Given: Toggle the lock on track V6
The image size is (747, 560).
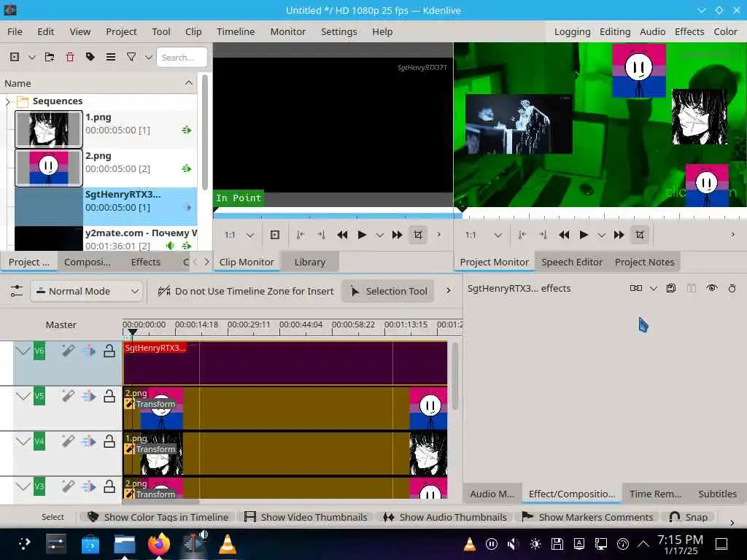Looking at the screenshot, I should (x=109, y=351).
